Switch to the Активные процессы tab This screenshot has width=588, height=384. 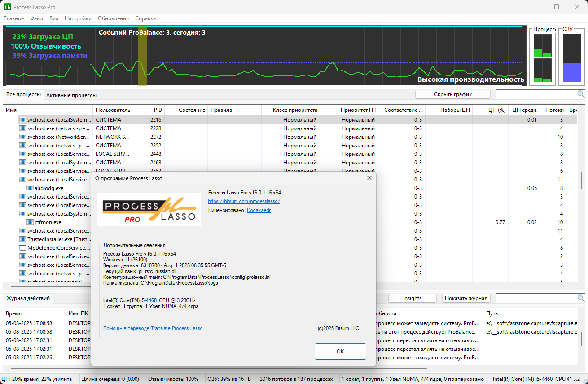71,95
